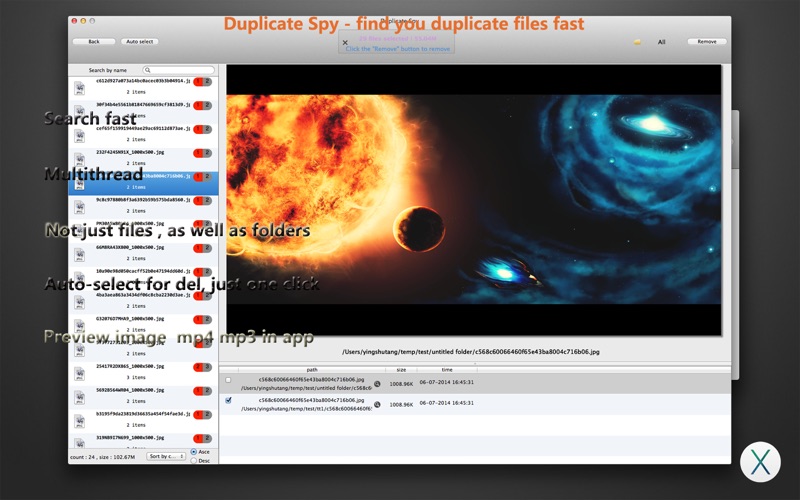
Task: Toggle count badge on 56928564W804_1000x500.jpg row
Action: (x=203, y=391)
